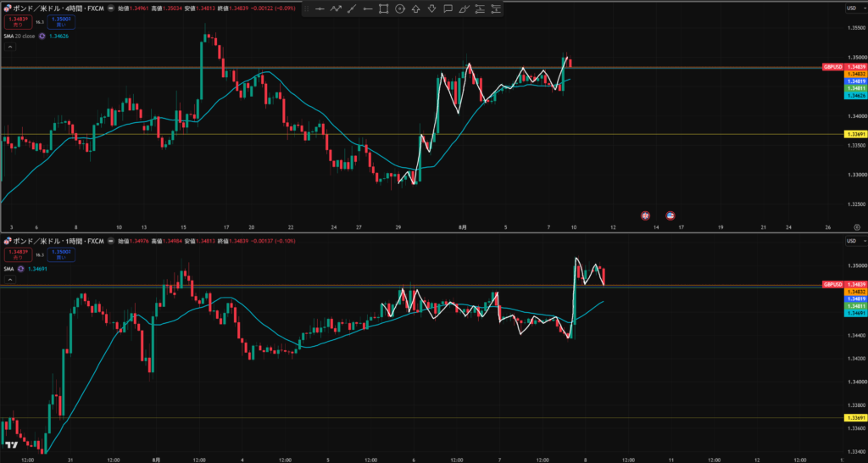Collapse the 1-hour chart indicator legend

pyautogui.click(x=10, y=280)
